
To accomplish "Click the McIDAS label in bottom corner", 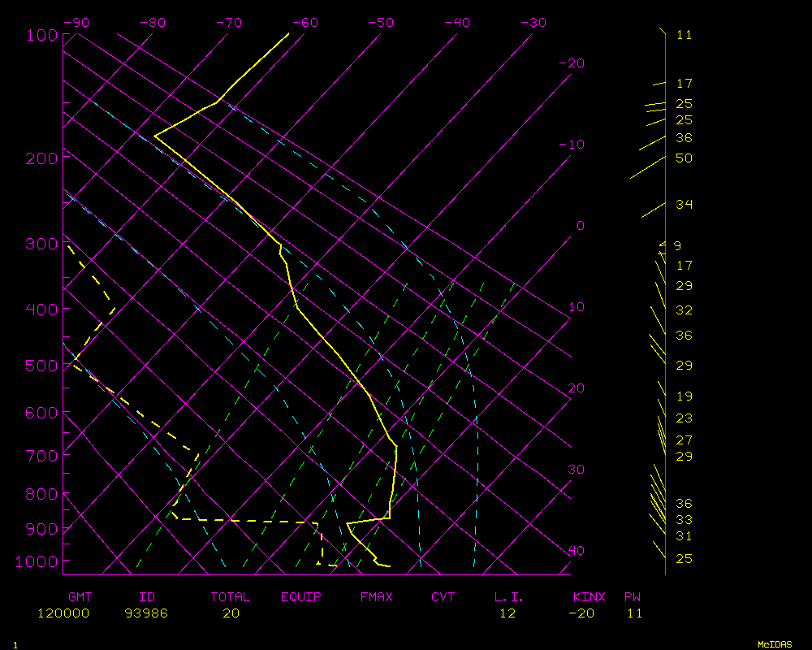I will 775,644.
